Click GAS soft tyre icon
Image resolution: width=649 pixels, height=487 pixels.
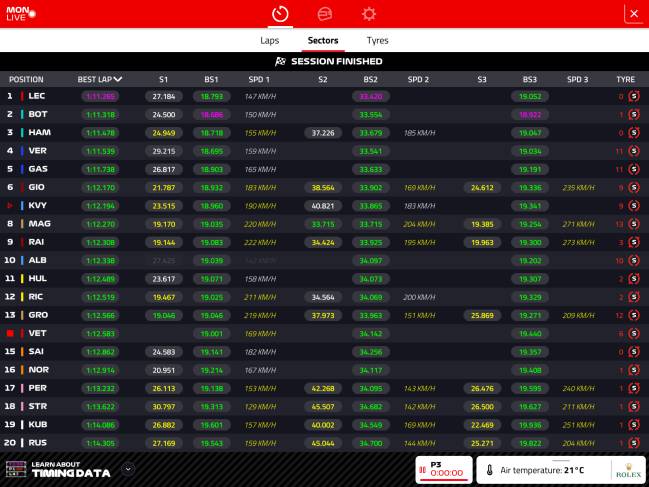point(634,169)
